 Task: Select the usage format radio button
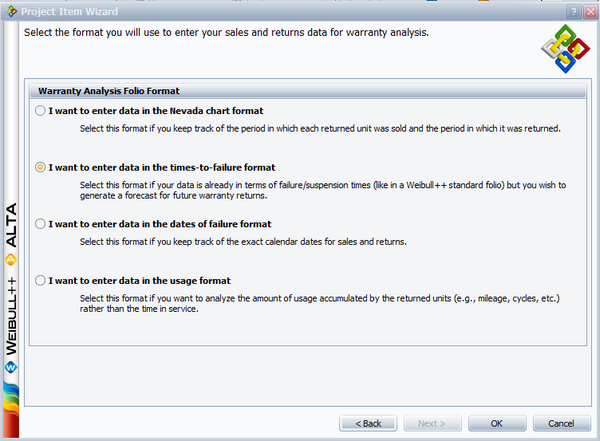tap(40, 281)
